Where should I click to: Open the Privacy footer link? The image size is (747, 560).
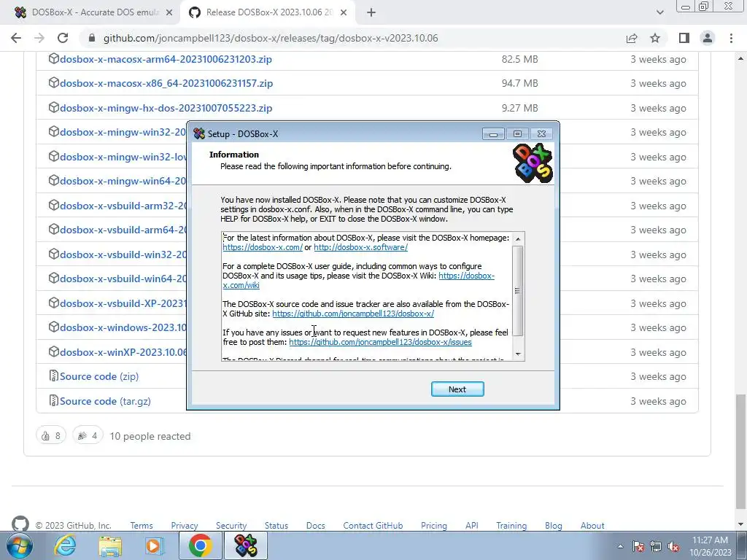(185, 526)
